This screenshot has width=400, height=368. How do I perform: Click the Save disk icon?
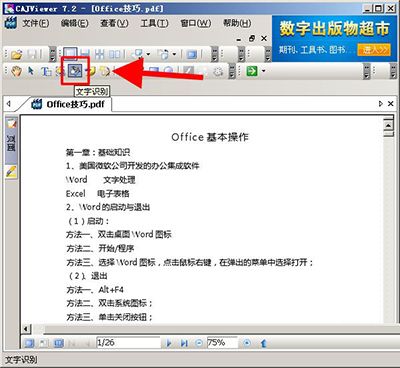32,54
